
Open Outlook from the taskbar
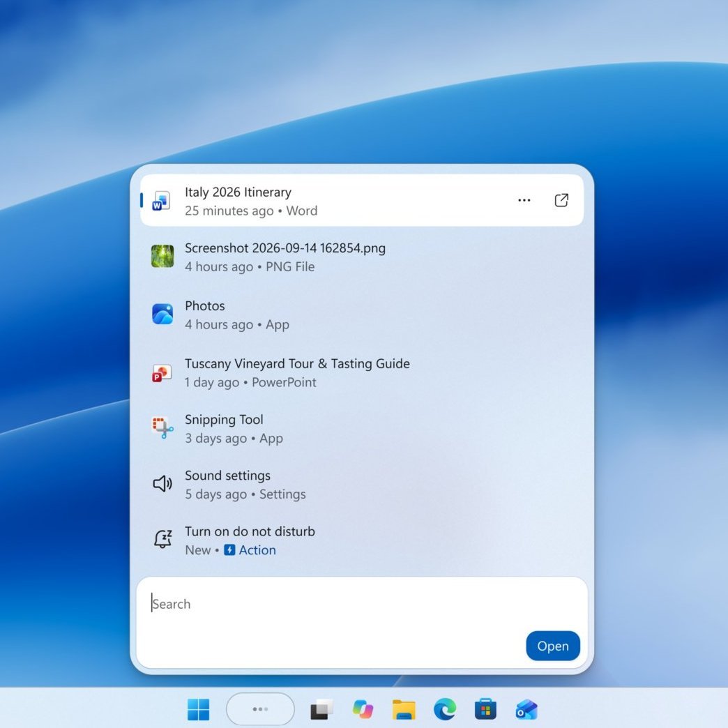click(526, 709)
